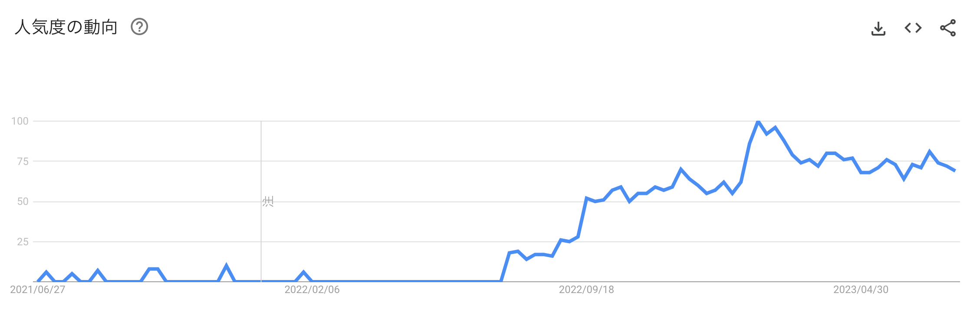
Task: Select the point where the line first passes 50
Action: tap(586, 198)
